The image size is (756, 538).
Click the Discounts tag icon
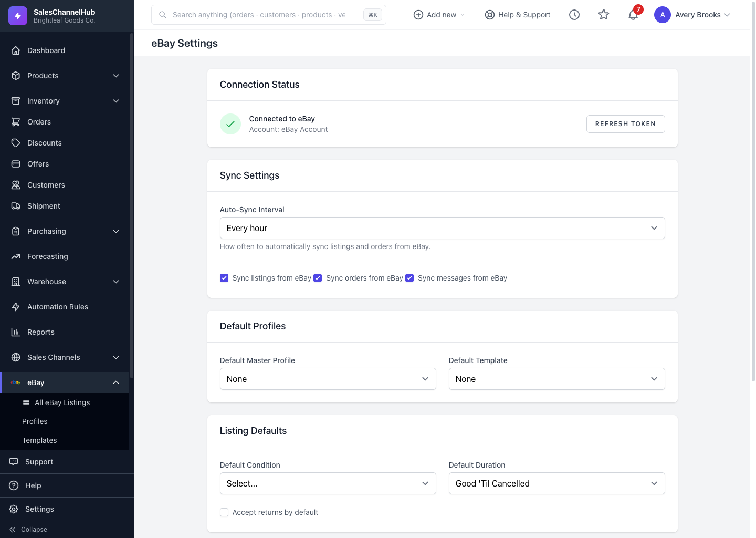point(16,143)
